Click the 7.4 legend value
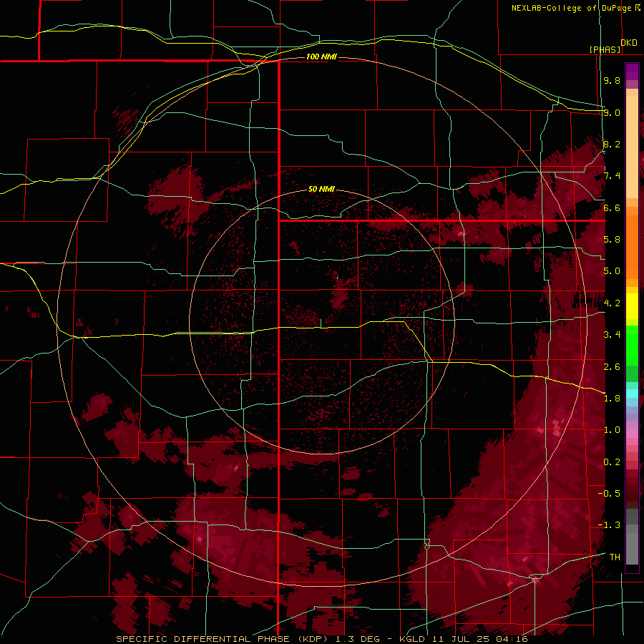Screen dimensions: 644x644 pyautogui.click(x=612, y=176)
